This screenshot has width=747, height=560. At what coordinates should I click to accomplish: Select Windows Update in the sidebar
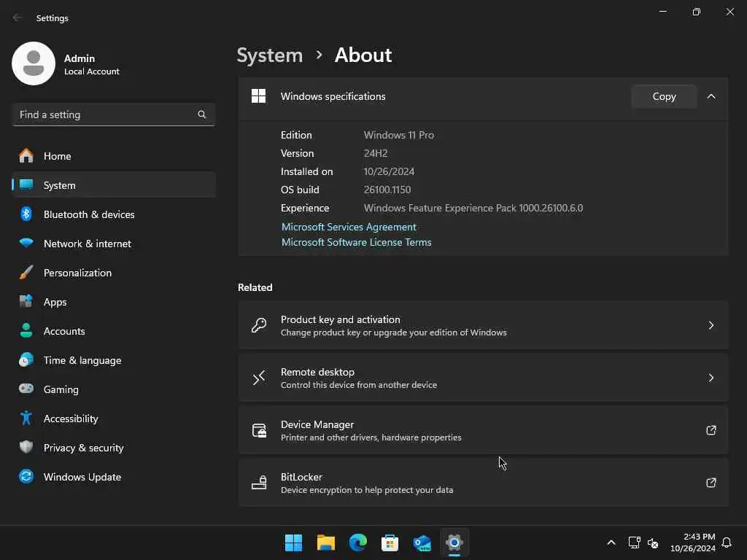114,476
